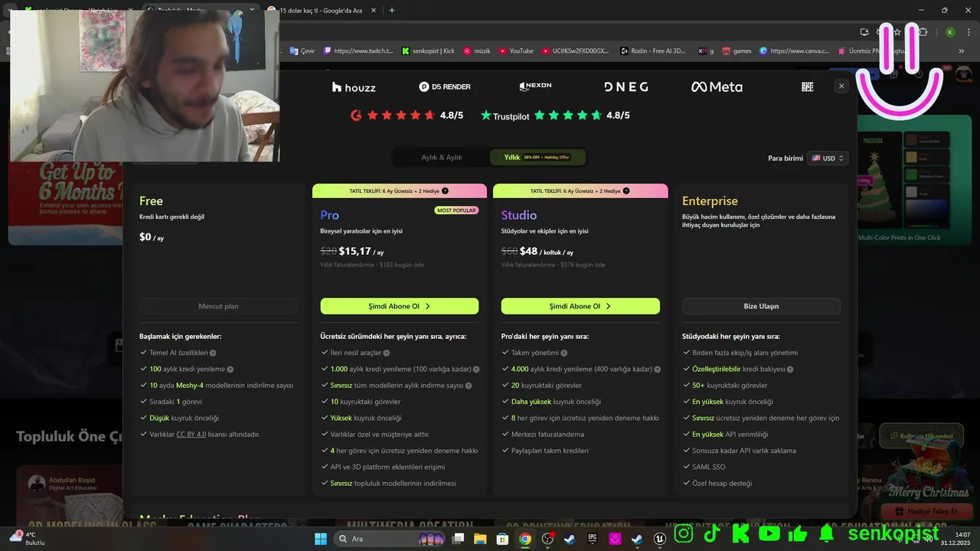Open a new Chrome tab
Viewport: 980px width, 551px height.
click(x=392, y=10)
